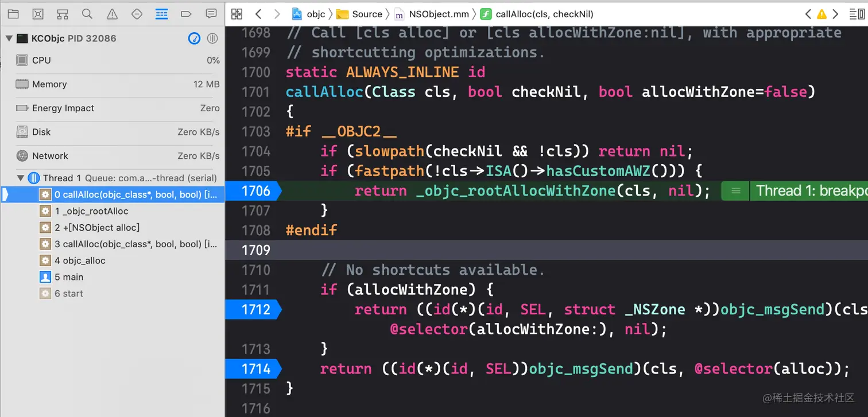This screenshot has width=868, height=417.
Task: Click the NSObject.mm file breadcrumb
Action: click(432, 14)
